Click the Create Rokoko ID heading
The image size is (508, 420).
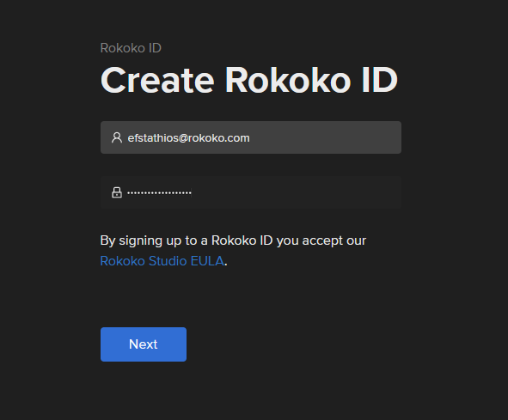[248, 80]
